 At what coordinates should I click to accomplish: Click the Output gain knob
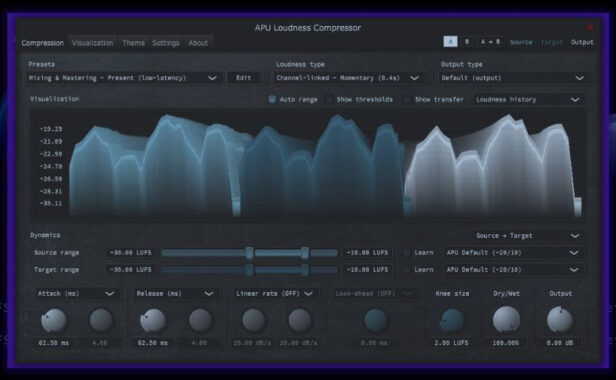[x=560, y=320]
